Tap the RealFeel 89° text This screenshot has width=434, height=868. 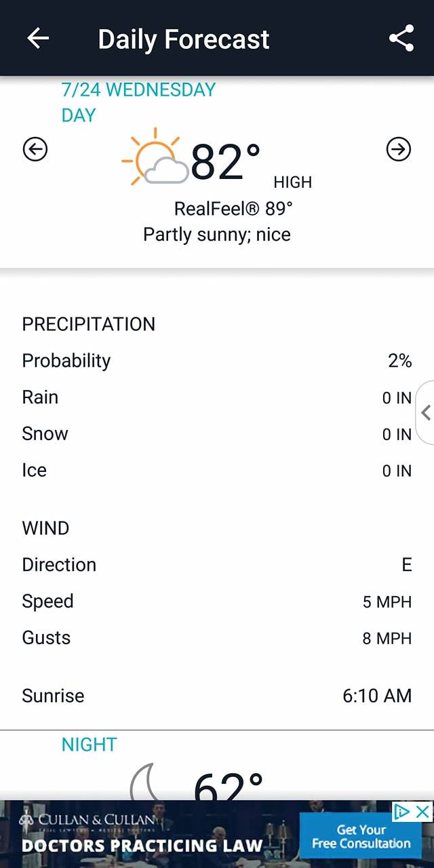pos(233,208)
